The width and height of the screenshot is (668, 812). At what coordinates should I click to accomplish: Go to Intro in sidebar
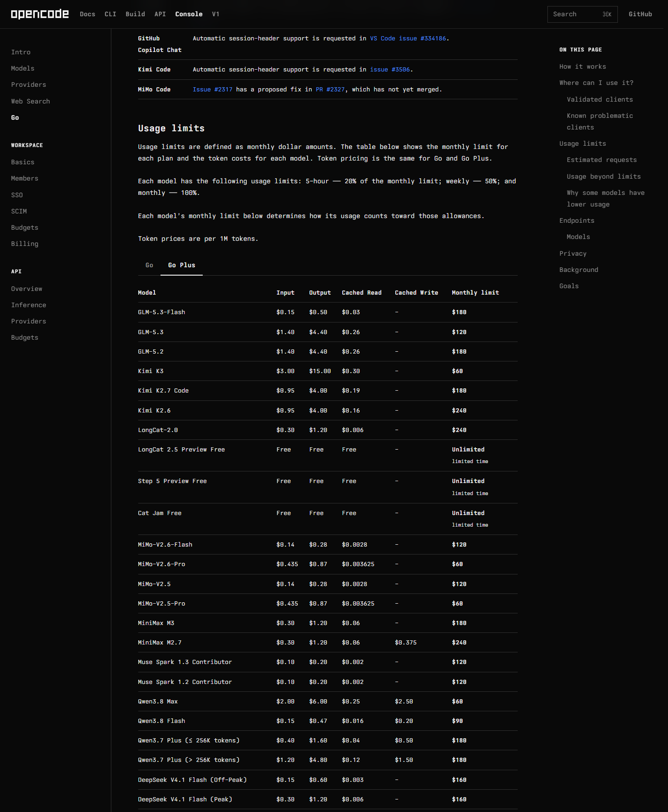click(21, 52)
